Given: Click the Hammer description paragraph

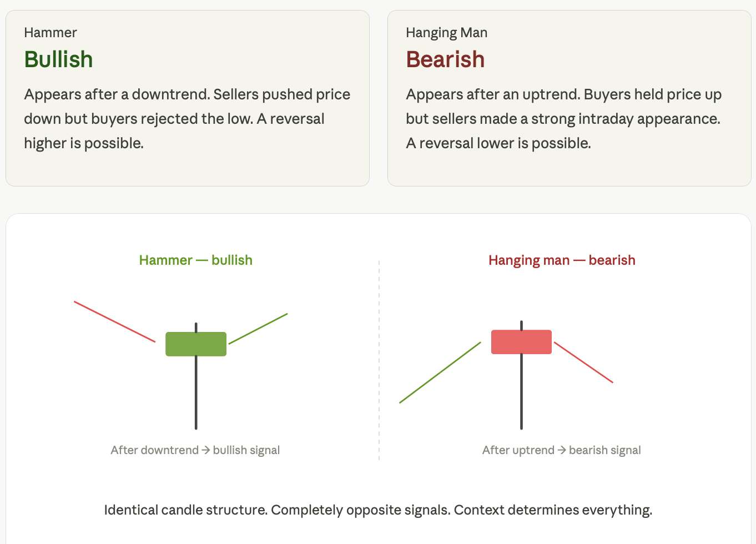Looking at the screenshot, I should coord(187,119).
